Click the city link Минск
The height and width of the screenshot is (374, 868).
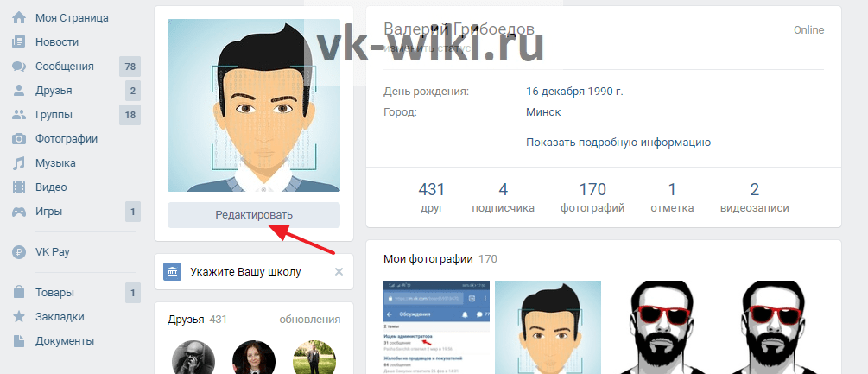click(543, 112)
